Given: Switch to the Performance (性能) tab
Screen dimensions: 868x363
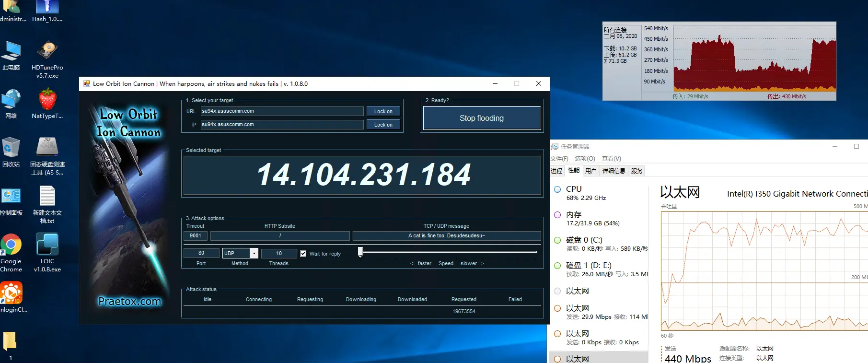Looking at the screenshot, I should 574,171.
